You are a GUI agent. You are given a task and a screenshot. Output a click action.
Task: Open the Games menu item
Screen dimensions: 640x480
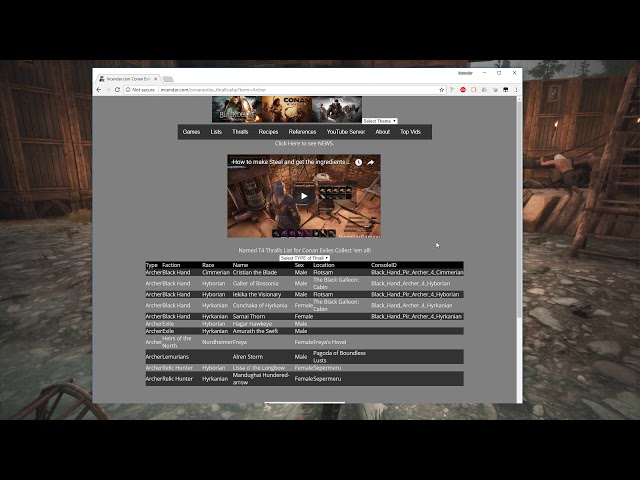191,132
